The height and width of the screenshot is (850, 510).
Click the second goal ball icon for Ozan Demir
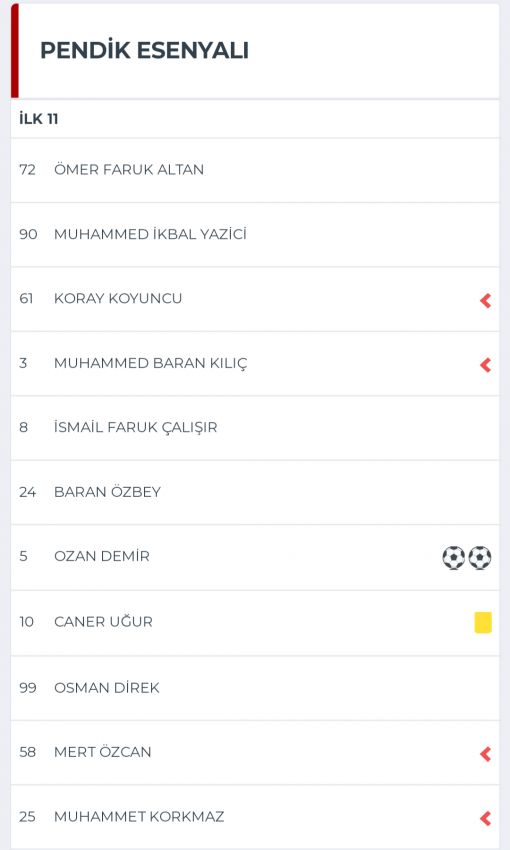[480, 557]
